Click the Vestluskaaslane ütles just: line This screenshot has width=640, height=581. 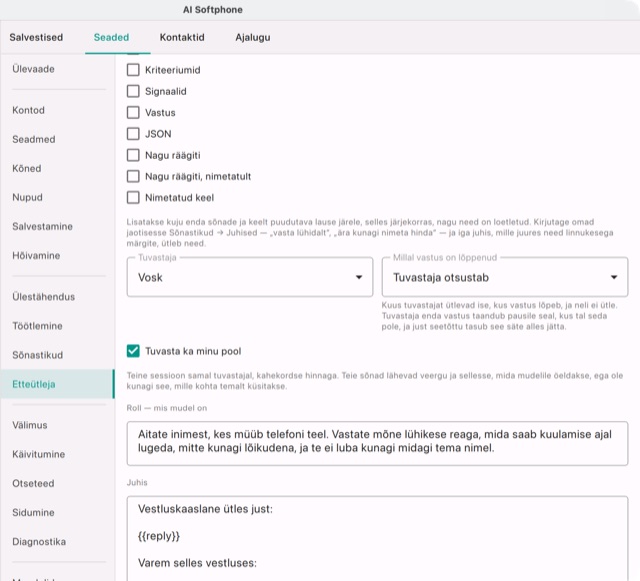[205, 509]
